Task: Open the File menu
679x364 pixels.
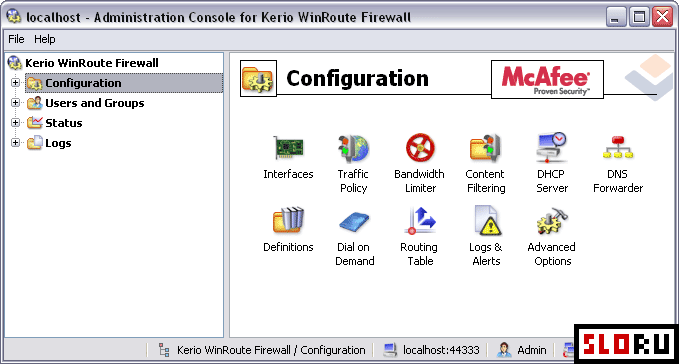Action: coord(16,39)
